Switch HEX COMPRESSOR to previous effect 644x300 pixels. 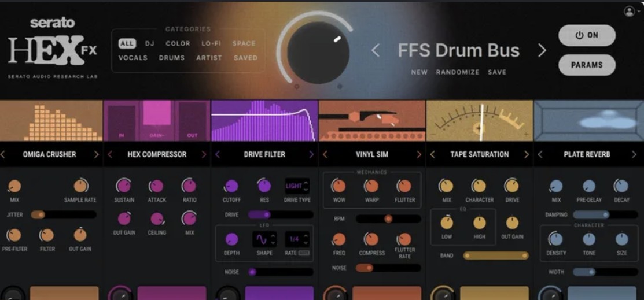pyautogui.click(x=110, y=154)
